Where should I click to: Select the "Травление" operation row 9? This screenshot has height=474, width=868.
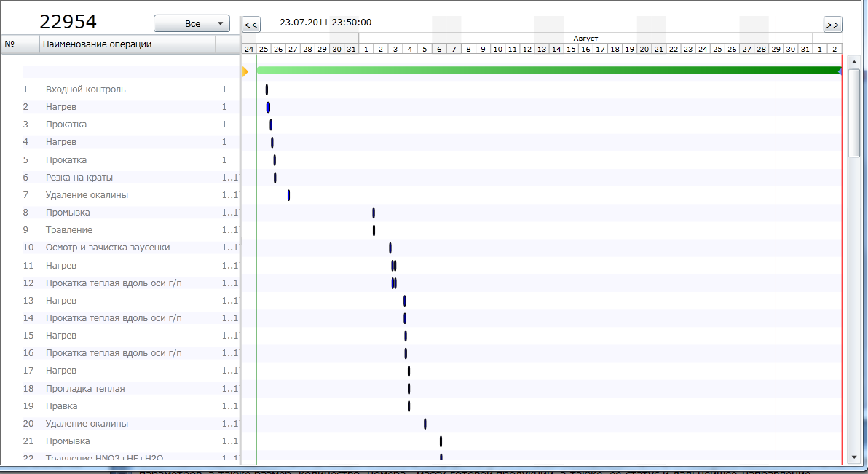tap(68, 230)
